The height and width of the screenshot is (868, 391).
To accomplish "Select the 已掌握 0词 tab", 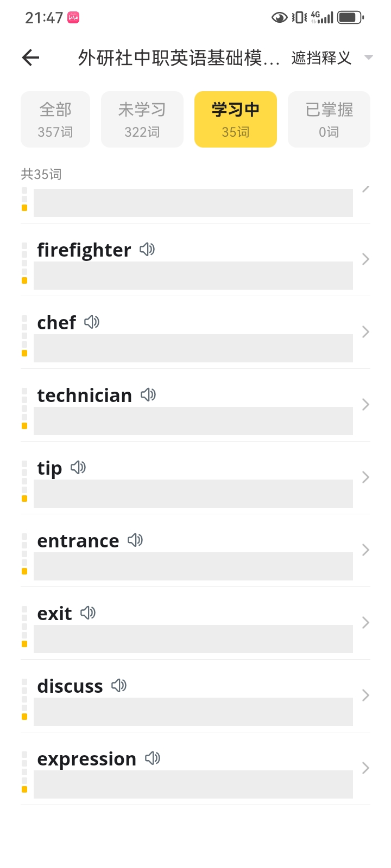I will point(329,119).
